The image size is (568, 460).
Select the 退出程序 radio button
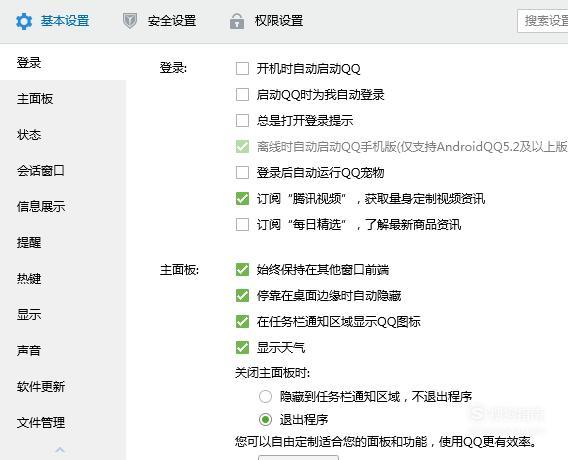[x=266, y=420]
